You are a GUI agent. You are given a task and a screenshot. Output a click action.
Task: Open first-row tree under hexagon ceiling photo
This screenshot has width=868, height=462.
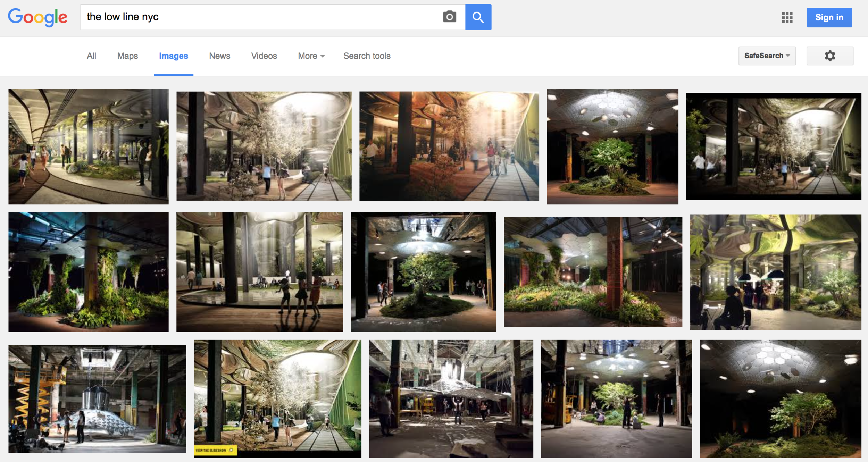coord(612,146)
